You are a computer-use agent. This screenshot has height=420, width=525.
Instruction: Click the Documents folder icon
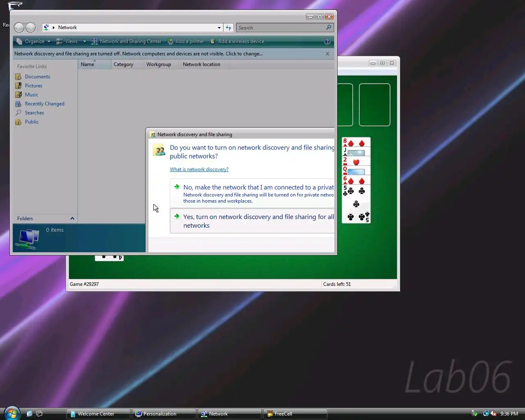[x=18, y=77]
